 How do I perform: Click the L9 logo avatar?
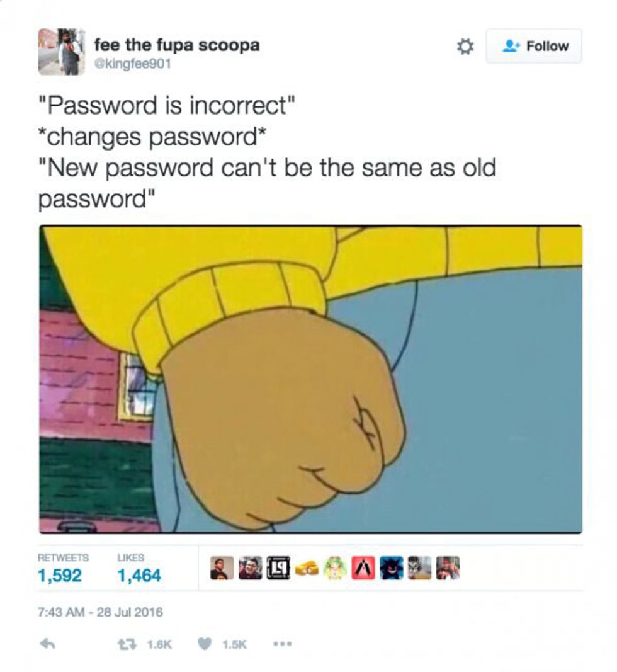coord(278,568)
